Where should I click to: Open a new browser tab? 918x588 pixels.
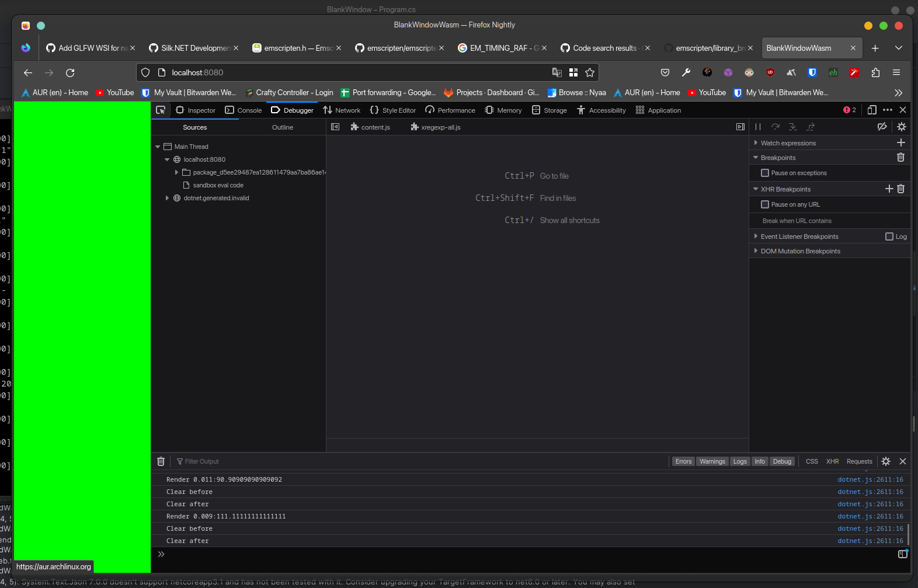click(x=875, y=48)
